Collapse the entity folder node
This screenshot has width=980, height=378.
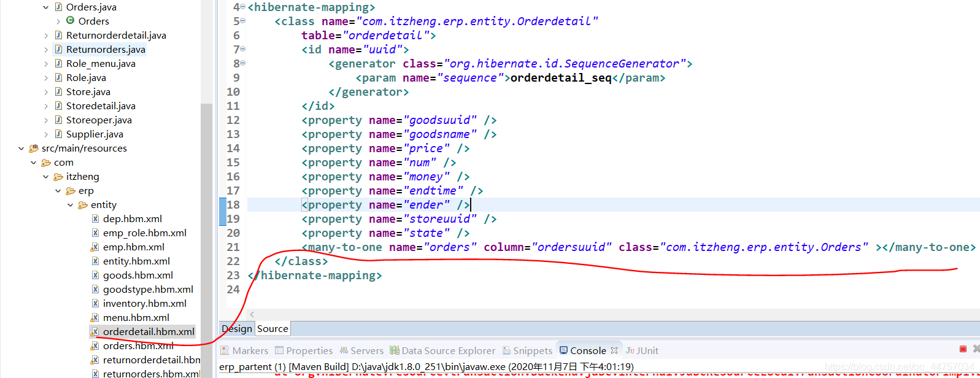pos(71,205)
